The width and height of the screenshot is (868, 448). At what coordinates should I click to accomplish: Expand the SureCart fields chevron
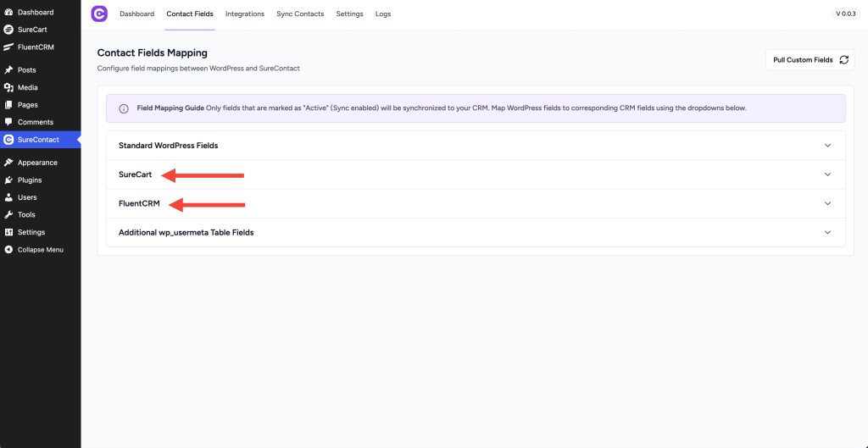pos(827,174)
